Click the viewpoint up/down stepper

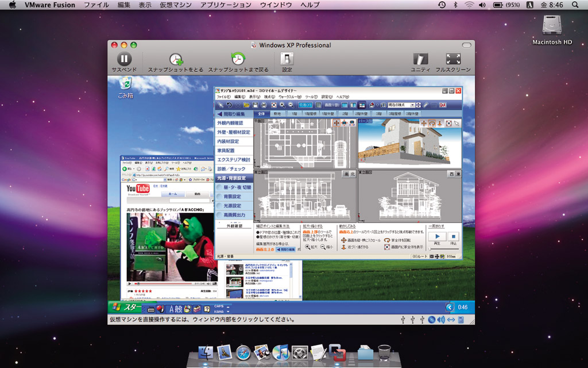click(x=419, y=105)
